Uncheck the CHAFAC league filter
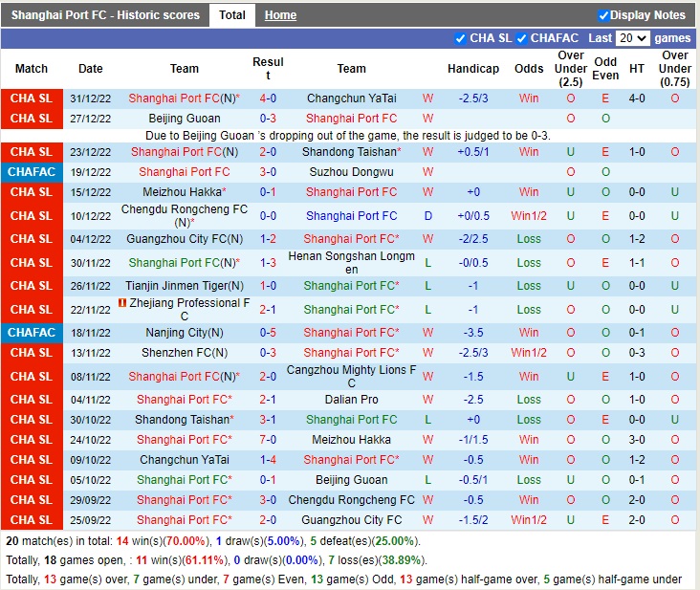Screen dimensions: 700x590 coord(521,38)
